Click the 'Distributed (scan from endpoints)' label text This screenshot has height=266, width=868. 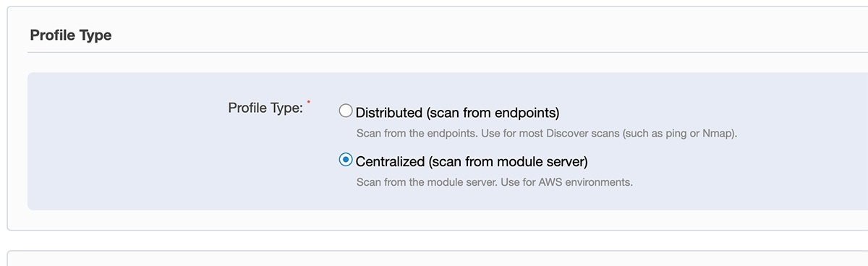458,113
